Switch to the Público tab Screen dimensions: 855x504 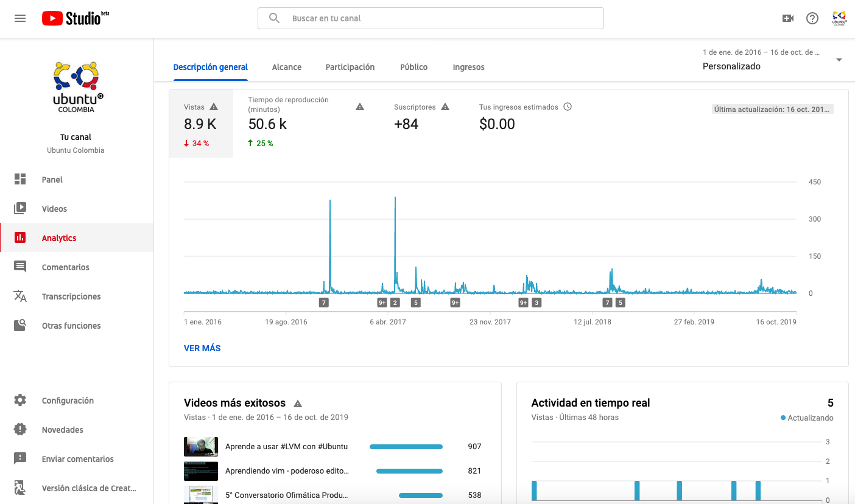pos(414,67)
